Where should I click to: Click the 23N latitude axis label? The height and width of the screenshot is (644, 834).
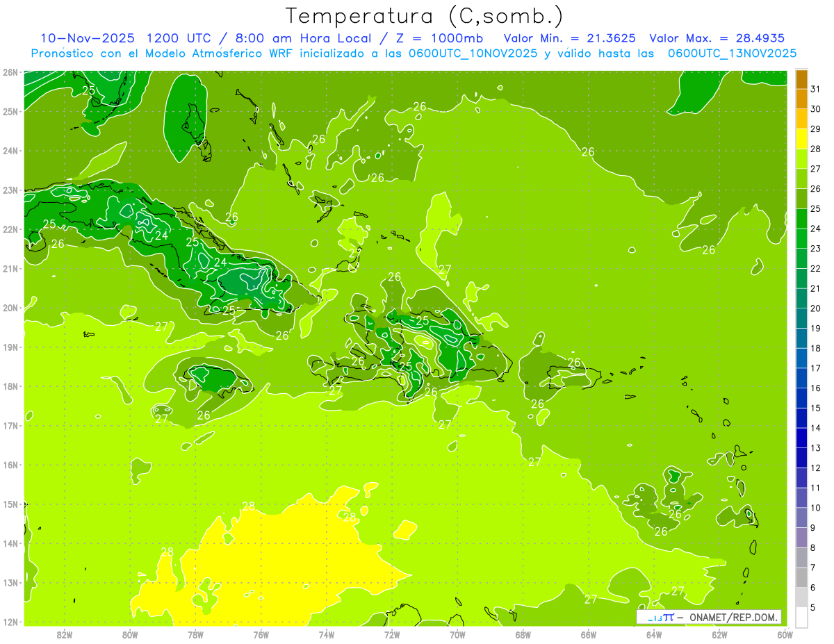coord(10,190)
